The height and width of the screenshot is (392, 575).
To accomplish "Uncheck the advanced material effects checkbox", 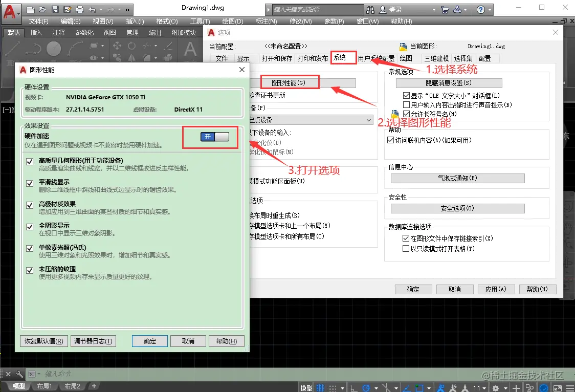I will point(30,205).
